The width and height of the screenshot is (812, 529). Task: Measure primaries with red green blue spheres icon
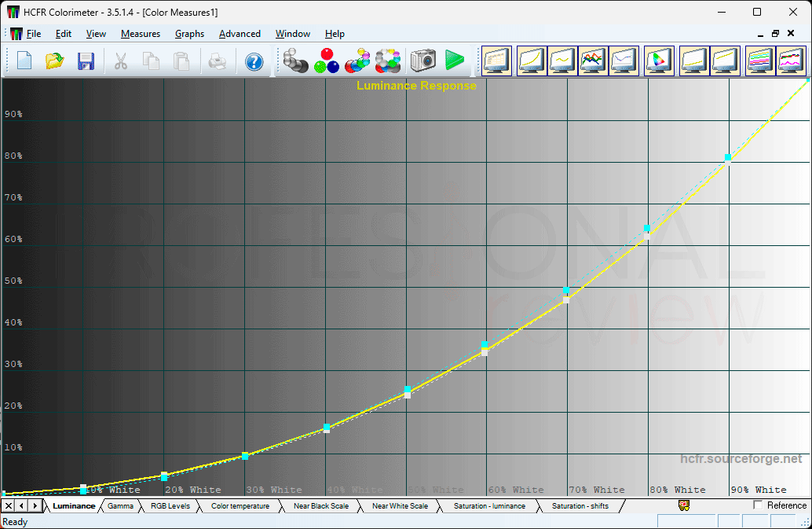coord(327,61)
